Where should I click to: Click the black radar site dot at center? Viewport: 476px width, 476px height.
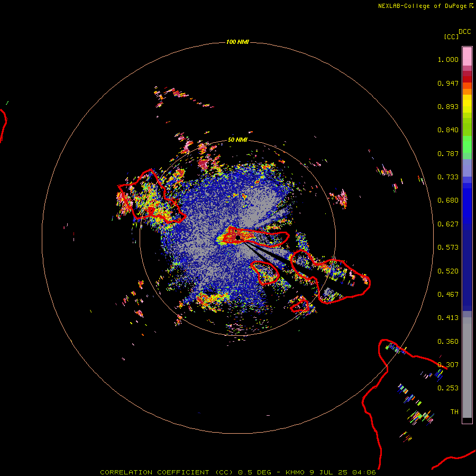coord(238,237)
